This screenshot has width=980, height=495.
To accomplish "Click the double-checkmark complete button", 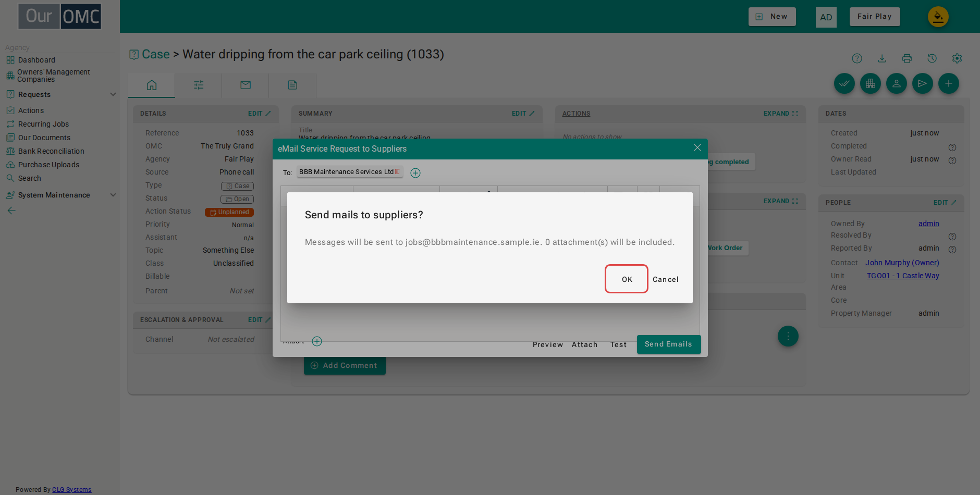I will [x=844, y=83].
